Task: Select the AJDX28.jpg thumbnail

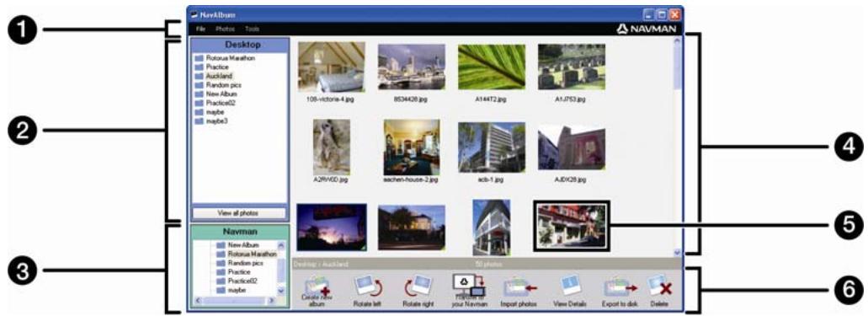Action: coord(572,147)
